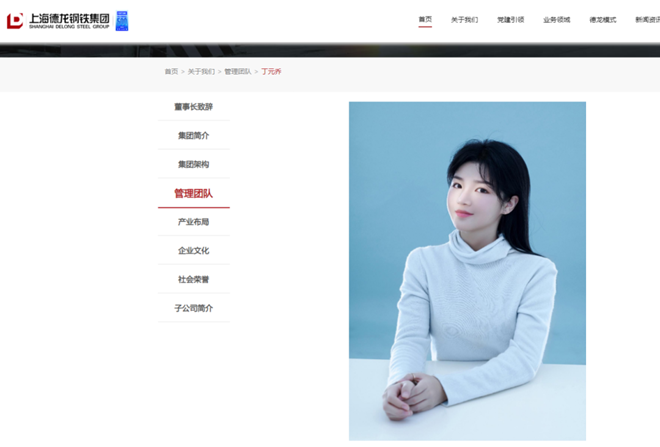Click the blue badge icon beside logo
The image size is (660, 447).
122,20
